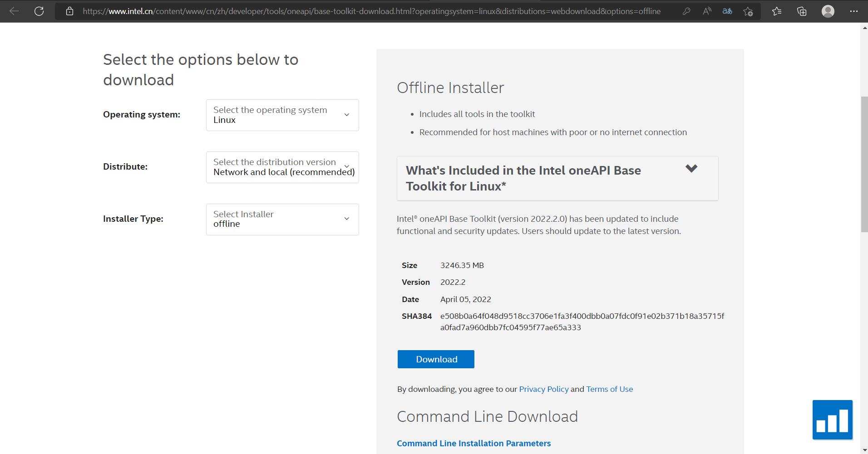Screen dimensions: 868x454
Task: Click the address bar URL field
Action: point(371,11)
